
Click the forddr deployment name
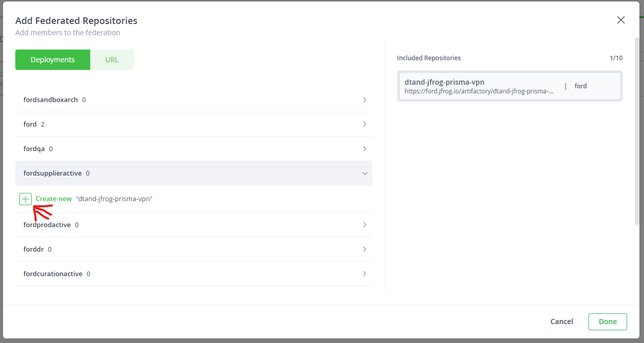point(34,250)
